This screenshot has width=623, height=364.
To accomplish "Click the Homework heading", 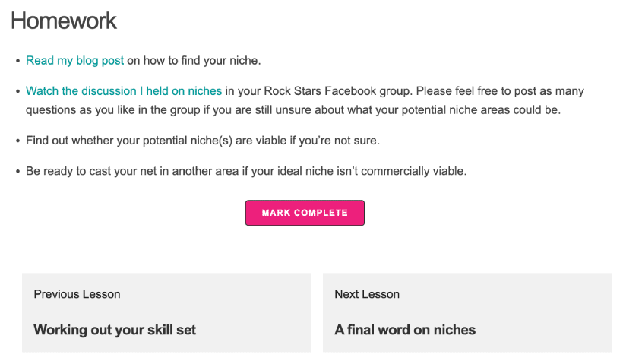I will (64, 21).
